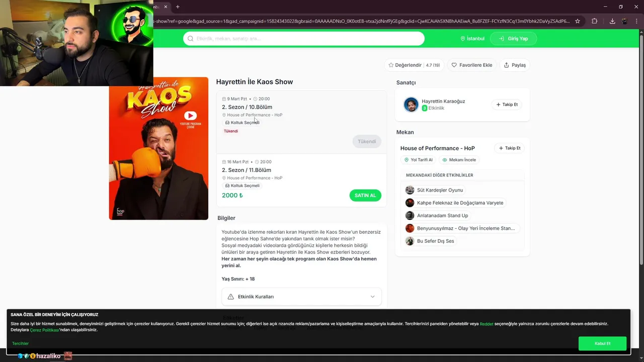Change location from İstanbul
Image resolution: width=644 pixels, height=362 pixels.
click(472, 39)
